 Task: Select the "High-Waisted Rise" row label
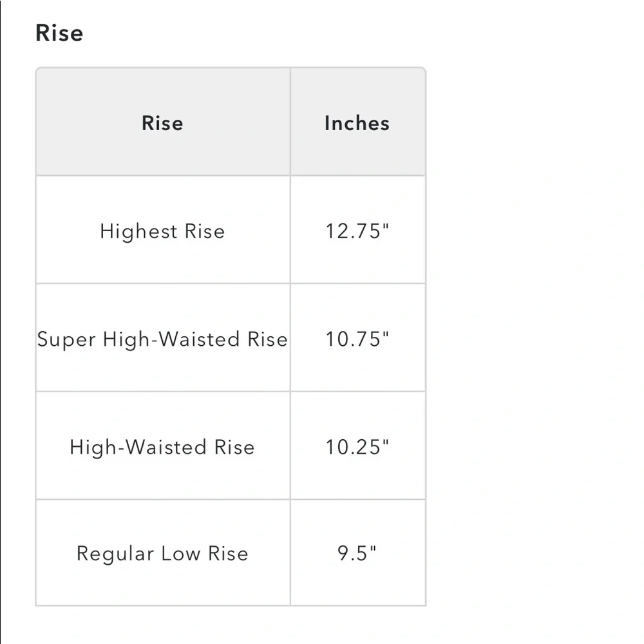tap(162, 447)
